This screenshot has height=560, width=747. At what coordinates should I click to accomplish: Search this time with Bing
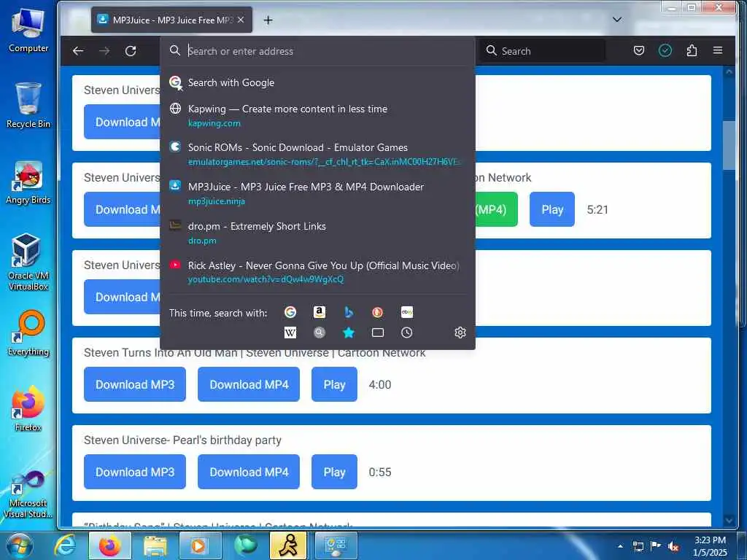[349, 312]
